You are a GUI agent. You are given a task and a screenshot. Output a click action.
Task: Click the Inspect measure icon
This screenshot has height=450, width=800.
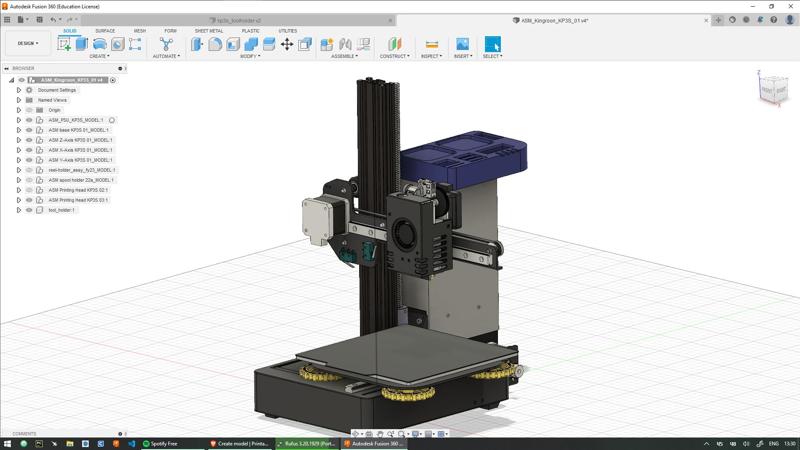pos(432,44)
